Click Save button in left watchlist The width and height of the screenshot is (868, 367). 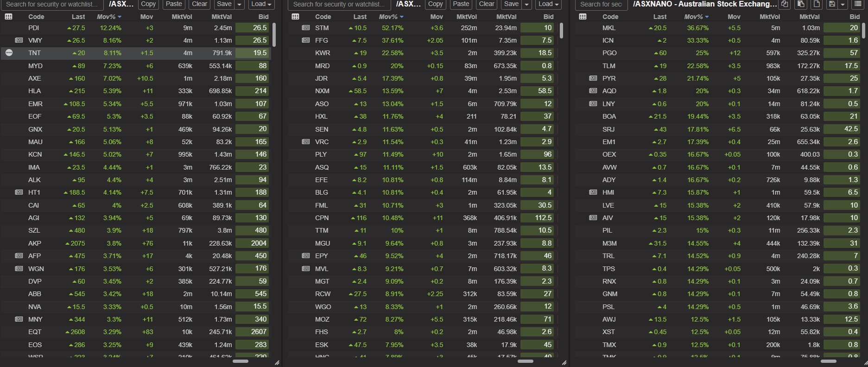point(224,4)
